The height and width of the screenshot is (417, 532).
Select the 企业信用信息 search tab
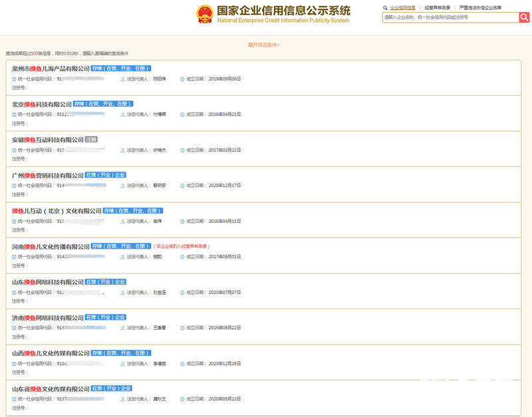(402, 8)
